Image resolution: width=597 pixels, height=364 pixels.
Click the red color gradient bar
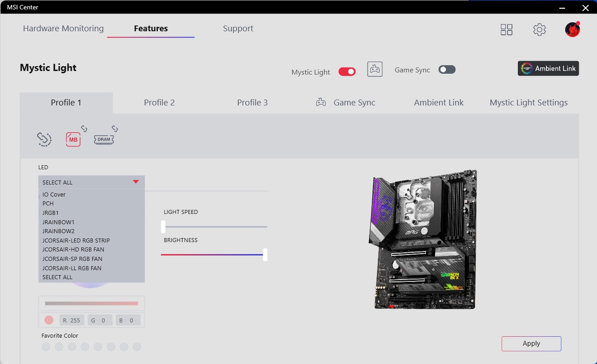tap(91, 303)
